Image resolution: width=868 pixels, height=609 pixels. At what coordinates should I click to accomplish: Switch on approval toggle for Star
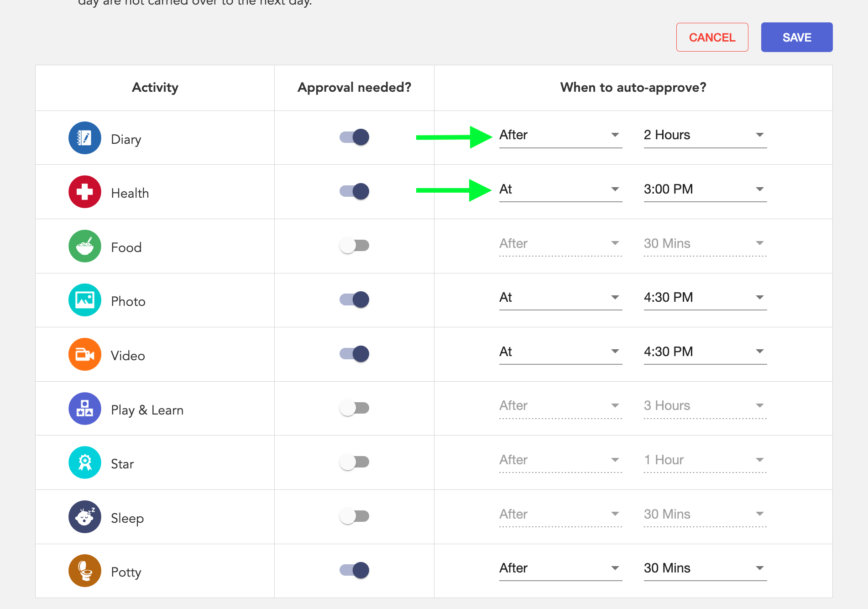tap(354, 462)
